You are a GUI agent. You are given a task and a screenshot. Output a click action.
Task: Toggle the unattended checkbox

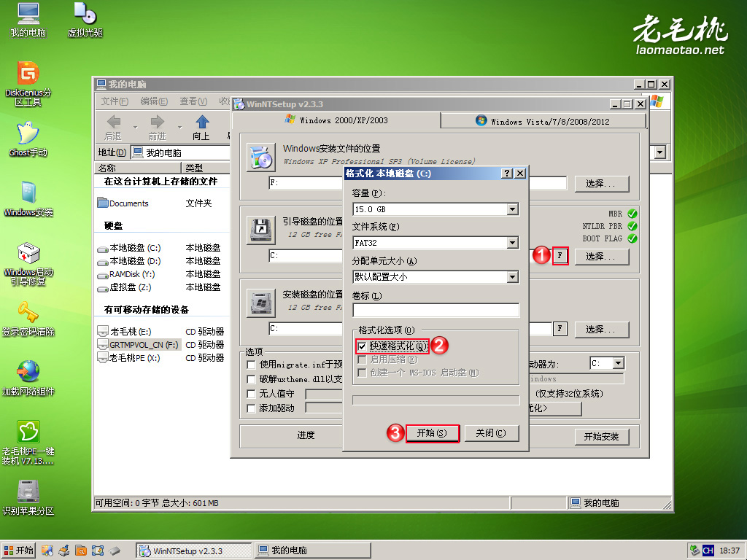[x=251, y=394]
